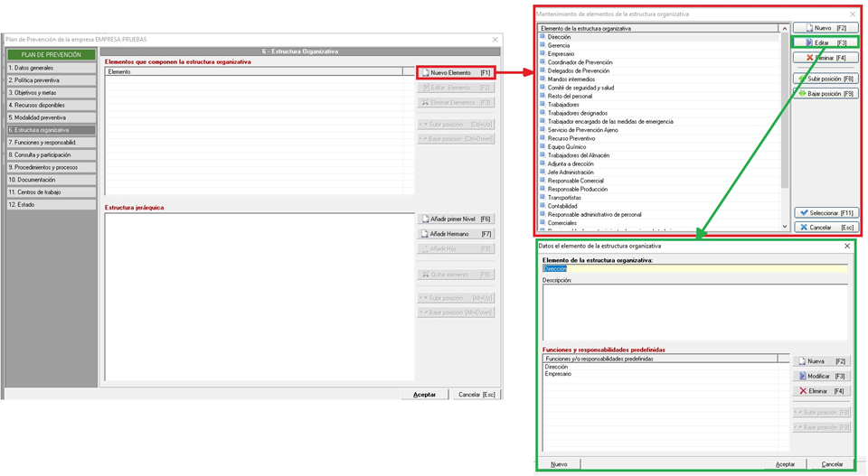The width and height of the screenshot is (868, 476).
Task: Select Delegados de Prevención row
Action: (659, 70)
